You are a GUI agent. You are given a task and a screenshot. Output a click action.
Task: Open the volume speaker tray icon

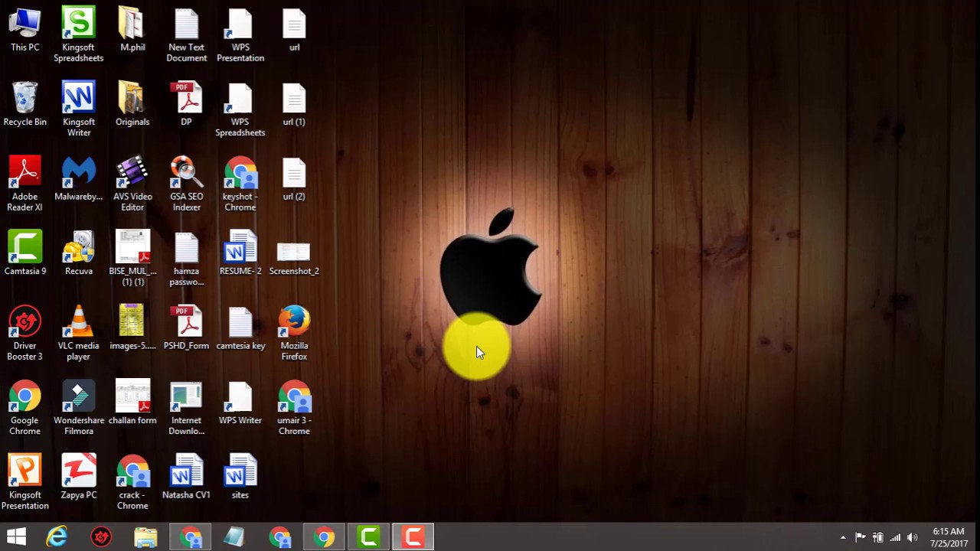point(912,537)
